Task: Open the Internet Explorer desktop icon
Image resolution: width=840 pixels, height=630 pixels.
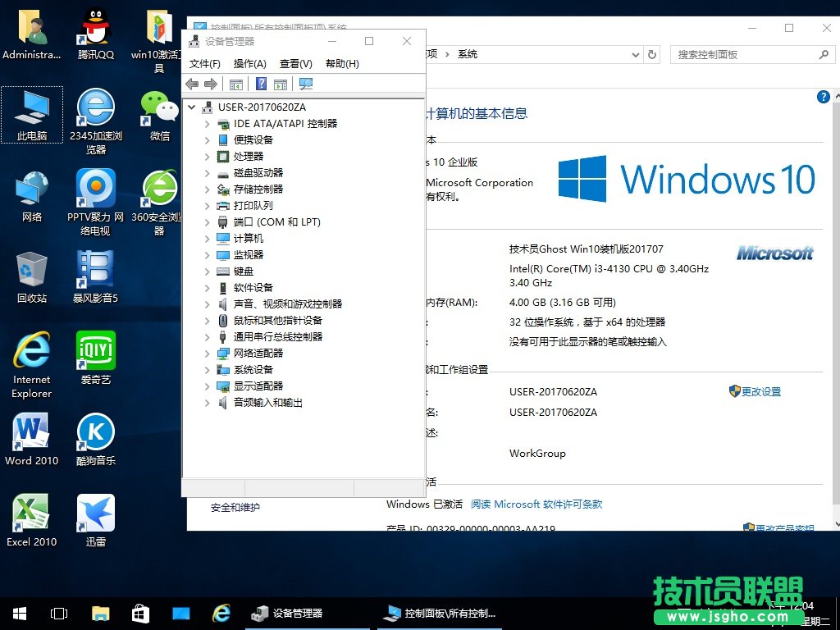Action: [32, 365]
